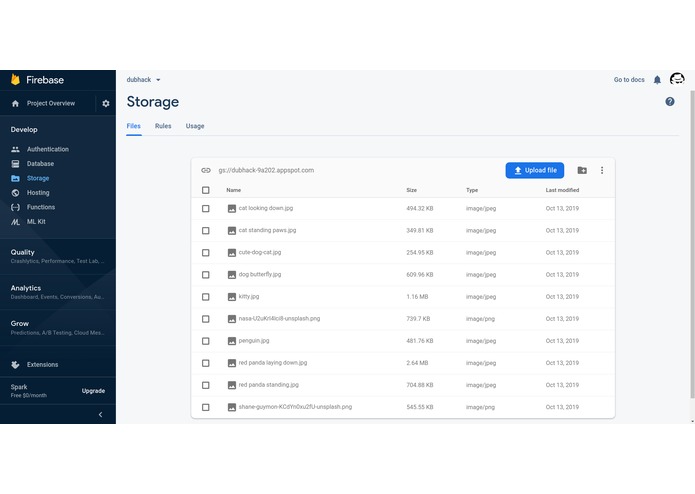Click image icon for cat standing paws.jpg
This screenshot has height=494, width=695.
click(232, 230)
